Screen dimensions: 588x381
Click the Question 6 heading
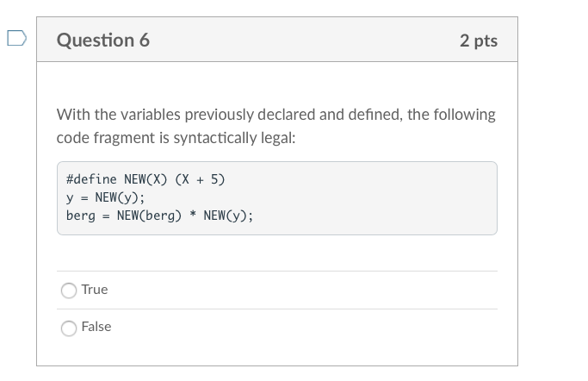(103, 40)
